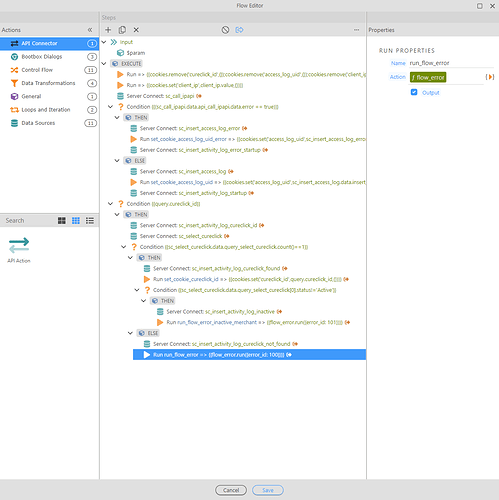Image resolution: width=499 pixels, height=500 pixels.
Task: Click the Save button
Action: pos(268,490)
